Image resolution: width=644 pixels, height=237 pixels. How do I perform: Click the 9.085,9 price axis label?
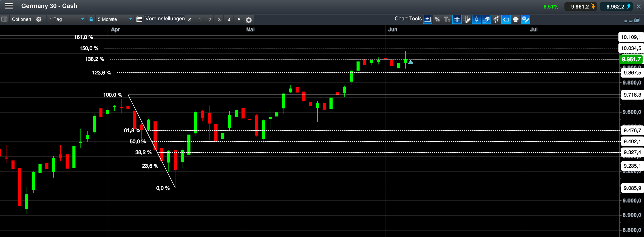coord(632,188)
